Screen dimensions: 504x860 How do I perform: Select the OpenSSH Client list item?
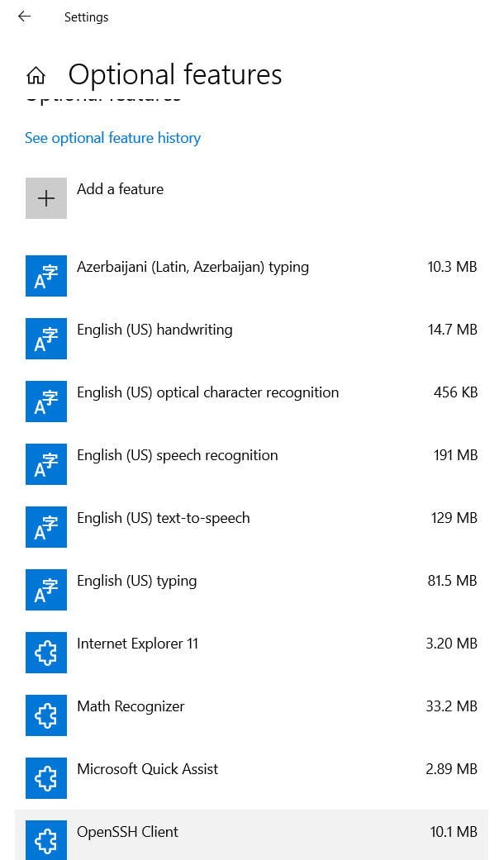pyautogui.click(x=251, y=834)
